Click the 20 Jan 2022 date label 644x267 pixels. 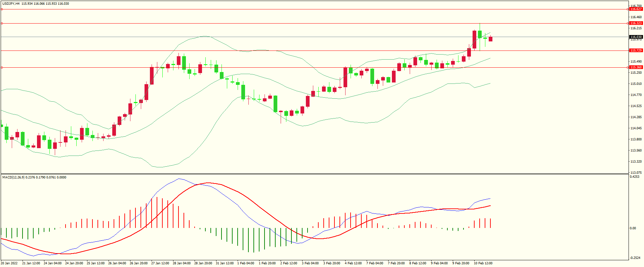(9, 263)
